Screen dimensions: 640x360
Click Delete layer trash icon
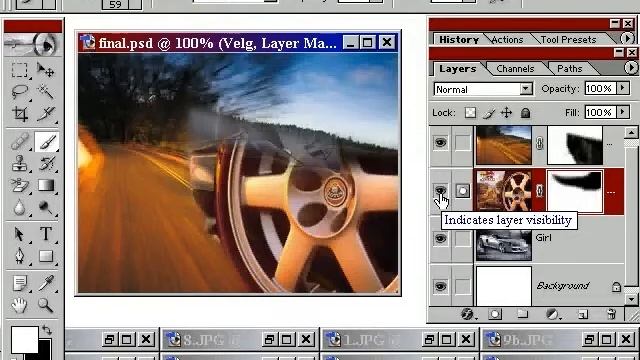point(611,314)
